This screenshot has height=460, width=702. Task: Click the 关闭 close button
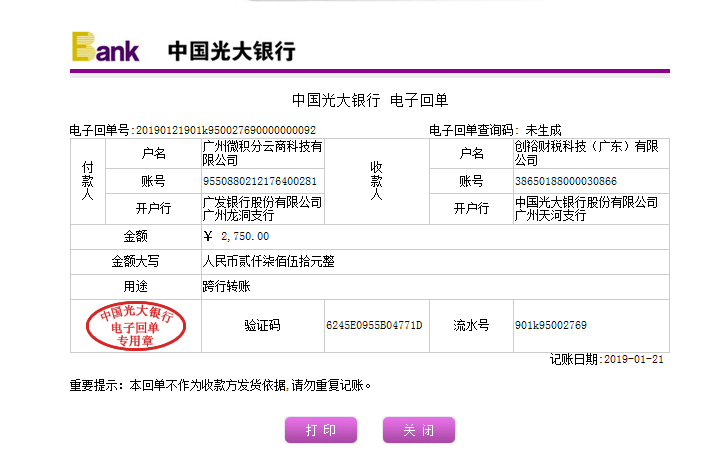click(x=419, y=430)
